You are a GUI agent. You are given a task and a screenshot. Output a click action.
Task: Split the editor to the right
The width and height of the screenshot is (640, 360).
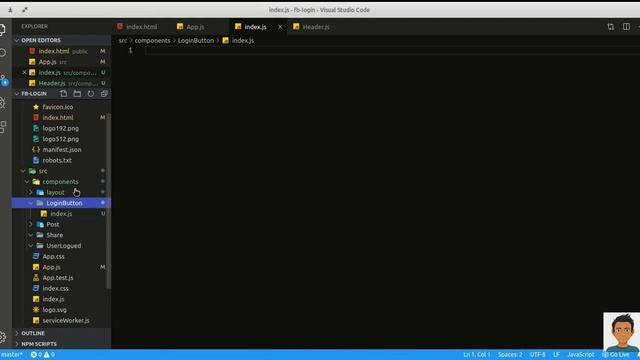(x=626, y=27)
